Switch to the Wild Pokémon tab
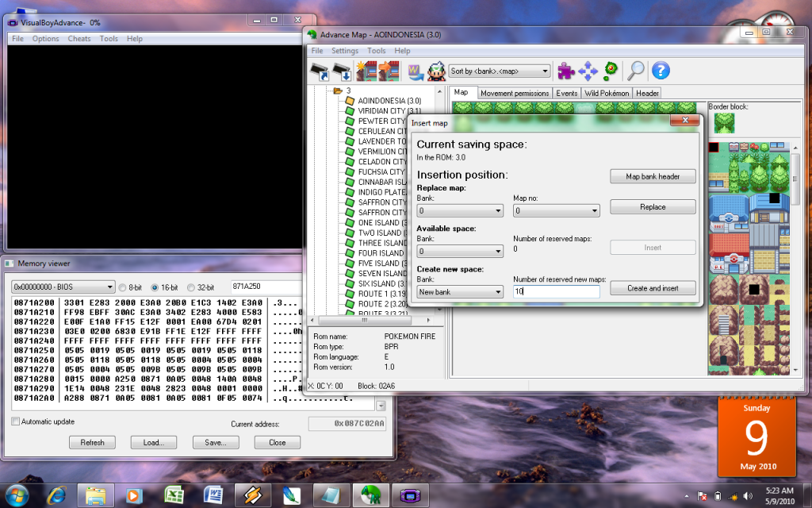This screenshot has width=812, height=508. tap(607, 94)
